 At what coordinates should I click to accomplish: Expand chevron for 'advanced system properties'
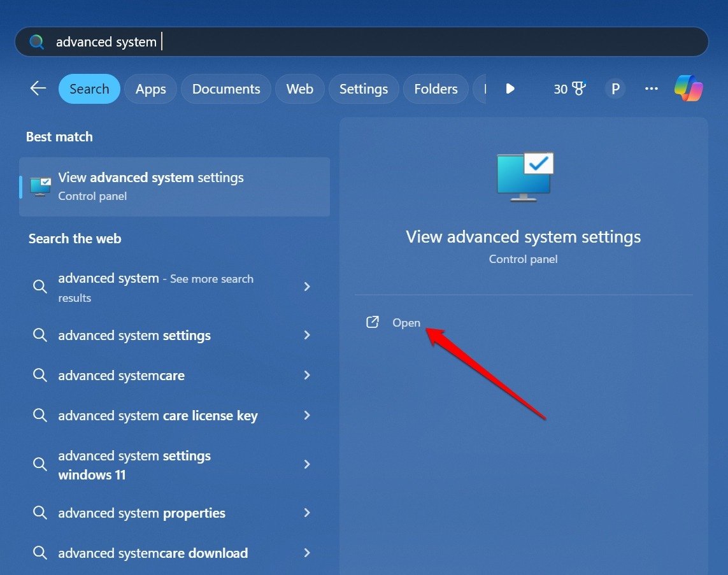[307, 513]
